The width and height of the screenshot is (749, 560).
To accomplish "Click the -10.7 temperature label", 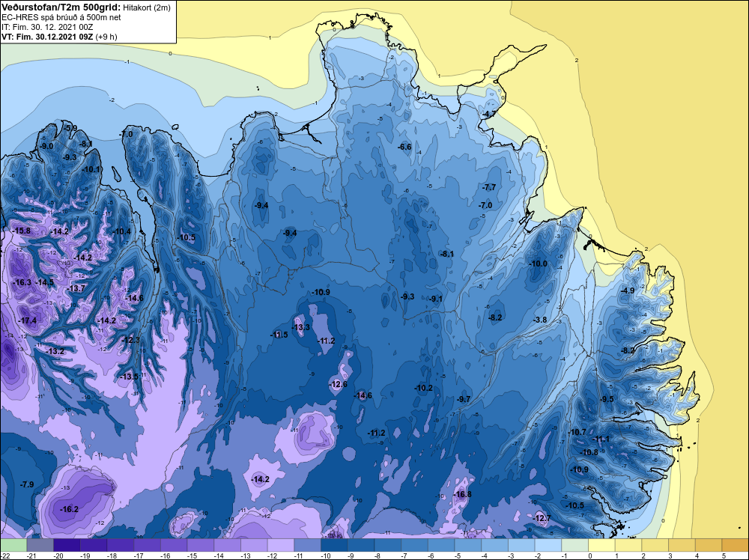I will point(577,431).
